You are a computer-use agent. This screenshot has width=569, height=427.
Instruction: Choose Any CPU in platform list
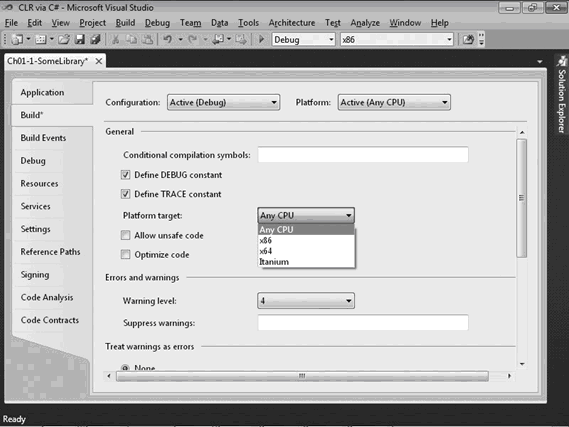pos(306,230)
